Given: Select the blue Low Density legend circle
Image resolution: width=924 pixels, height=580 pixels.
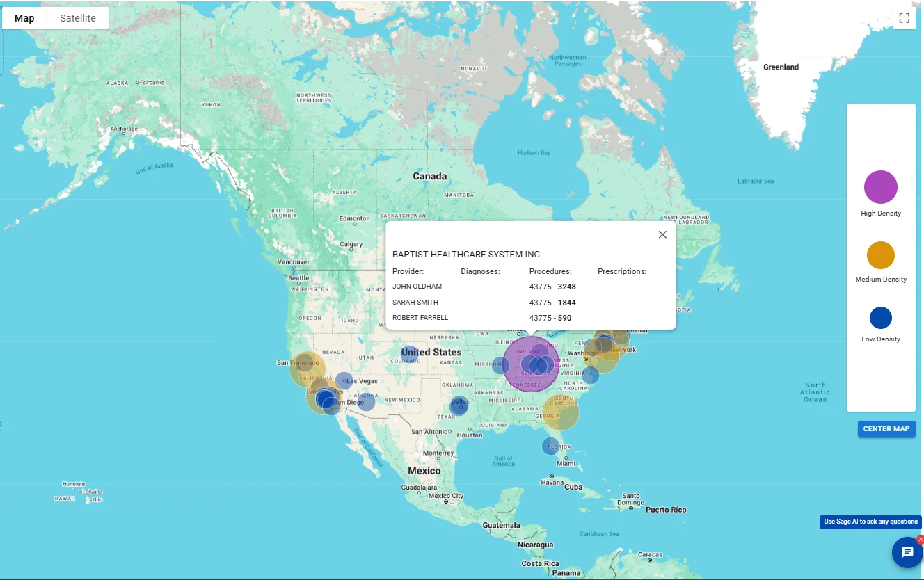Looking at the screenshot, I should 881,318.
